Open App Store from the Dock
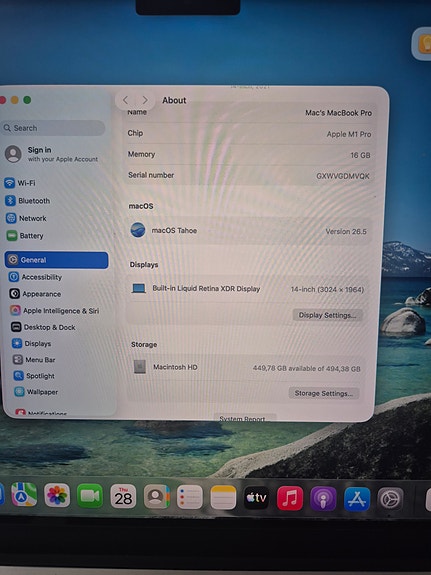The width and height of the screenshot is (431, 575). pyautogui.click(x=357, y=499)
